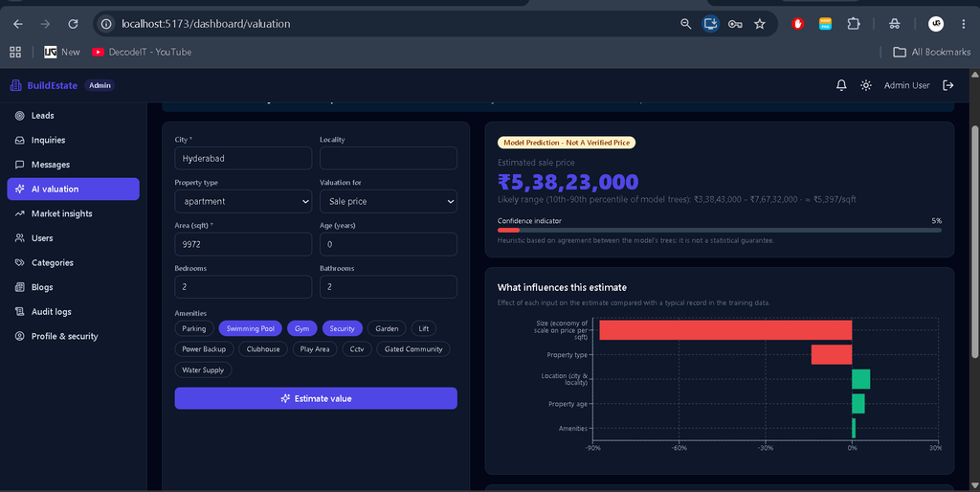This screenshot has height=492, width=980.
Task: Click the BuildEstate building logo icon
Action: pos(15,85)
